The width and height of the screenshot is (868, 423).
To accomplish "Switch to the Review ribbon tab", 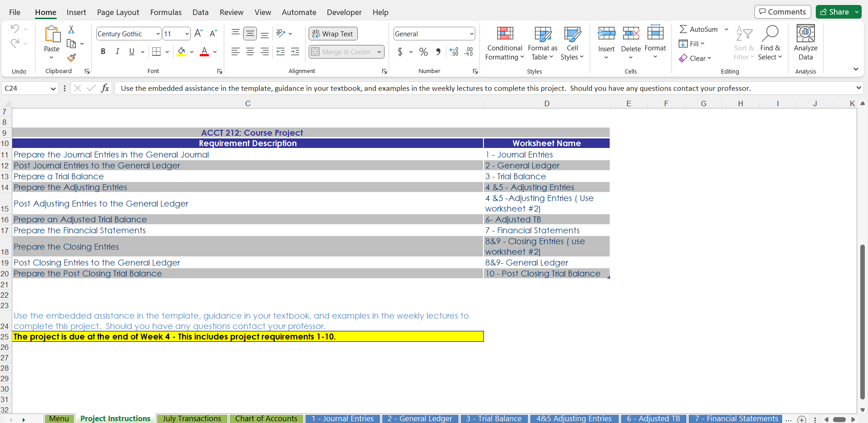I will pos(232,12).
